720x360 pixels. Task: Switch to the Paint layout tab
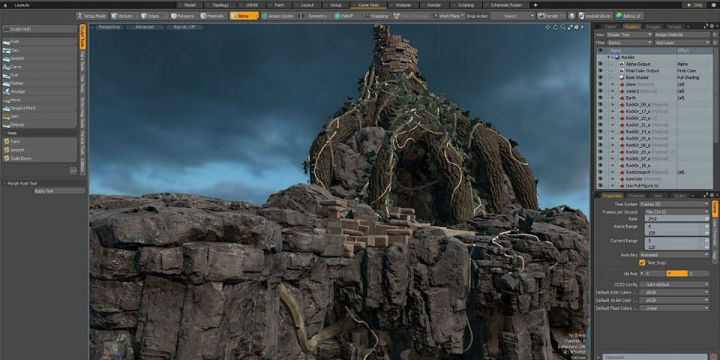click(279, 5)
